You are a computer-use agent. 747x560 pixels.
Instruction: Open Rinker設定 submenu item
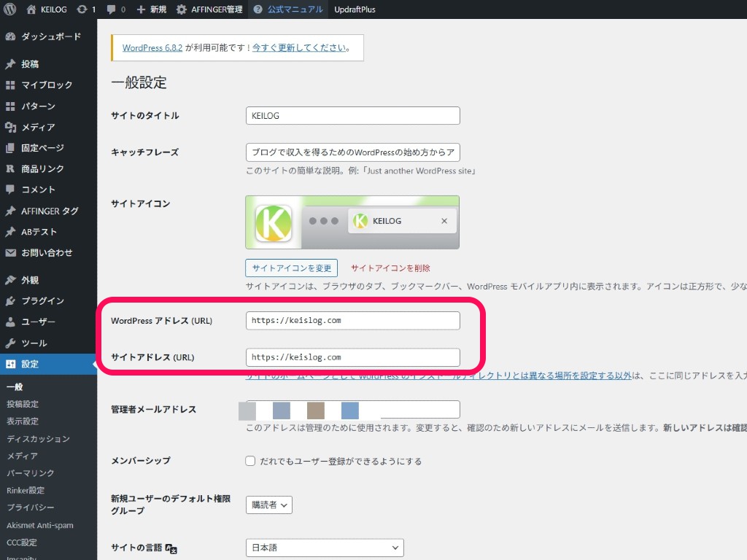(x=26, y=490)
